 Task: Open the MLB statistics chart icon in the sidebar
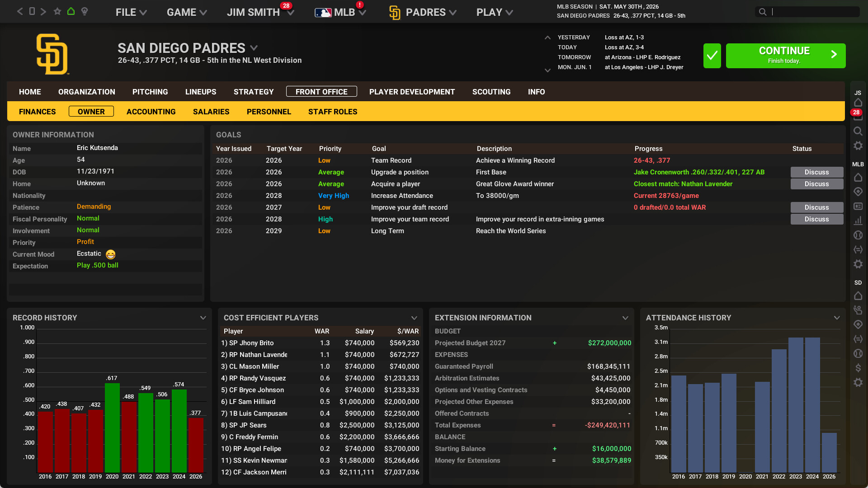pyautogui.click(x=858, y=221)
